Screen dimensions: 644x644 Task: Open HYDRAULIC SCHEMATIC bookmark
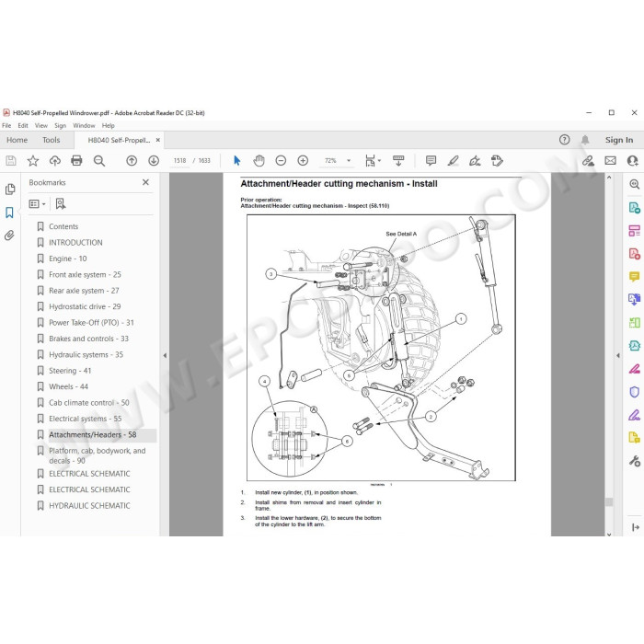pyautogui.click(x=89, y=506)
